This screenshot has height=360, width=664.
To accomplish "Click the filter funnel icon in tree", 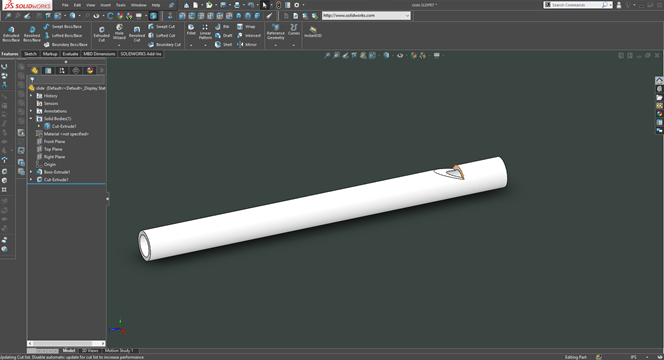I will point(32,80).
